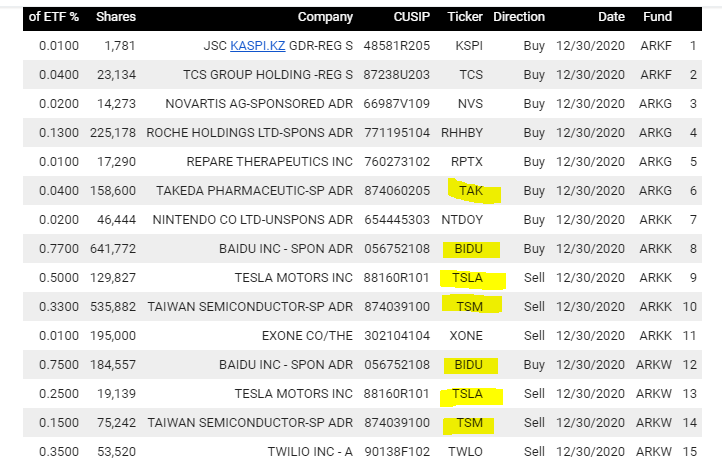Viewport: 722px width, 466px height.
Task: Click ETF percent value 0.7700
Action: 59,249
